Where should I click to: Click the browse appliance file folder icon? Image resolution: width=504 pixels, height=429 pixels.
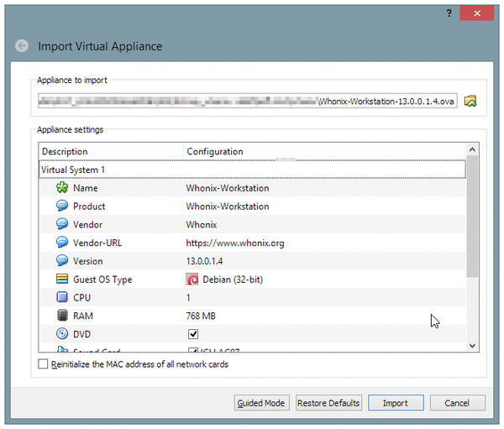click(470, 101)
